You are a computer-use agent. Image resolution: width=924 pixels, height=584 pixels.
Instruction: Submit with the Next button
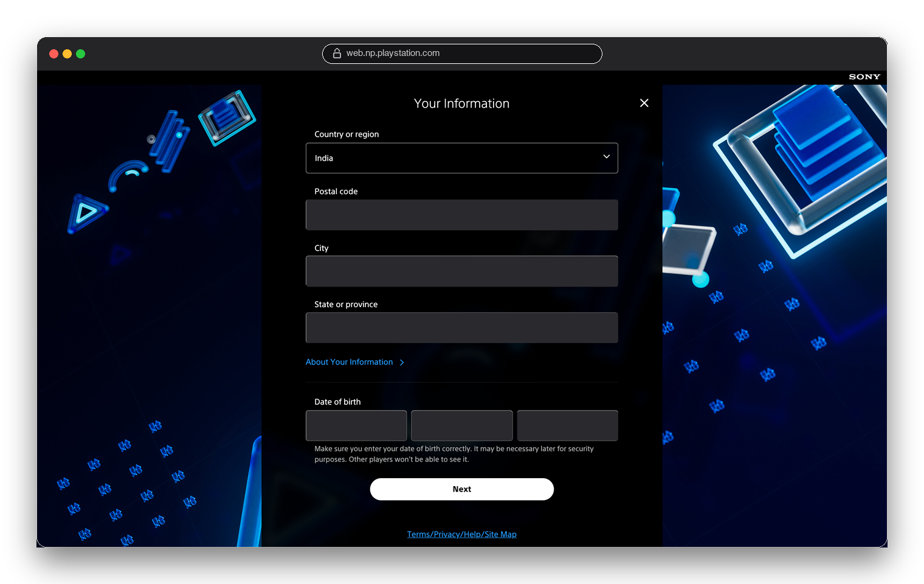click(x=462, y=489)
